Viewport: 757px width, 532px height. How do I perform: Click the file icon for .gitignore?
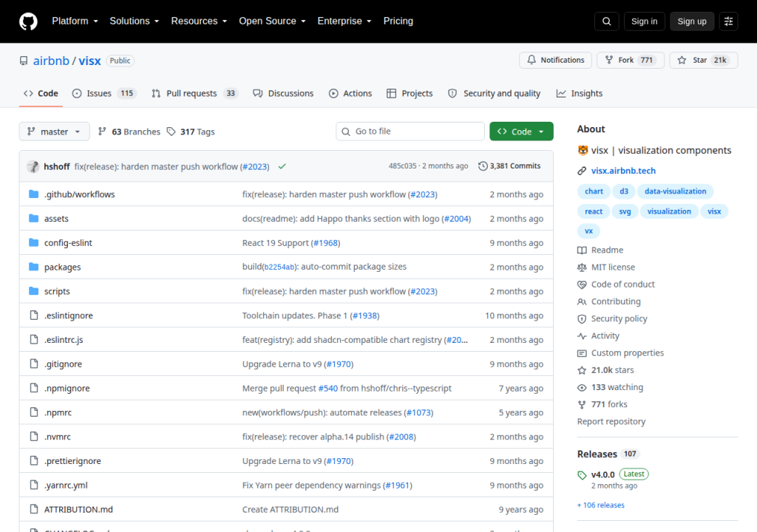[x=34, y=364]
